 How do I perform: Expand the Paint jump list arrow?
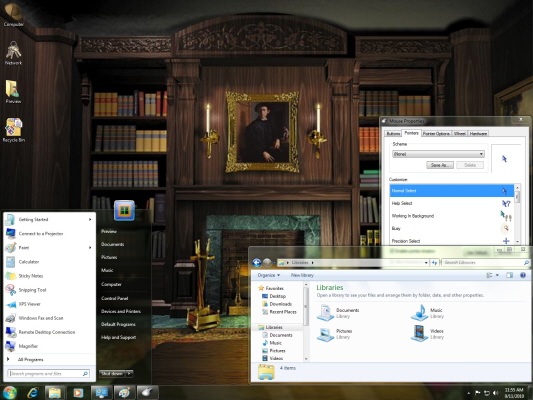point(90,247)
